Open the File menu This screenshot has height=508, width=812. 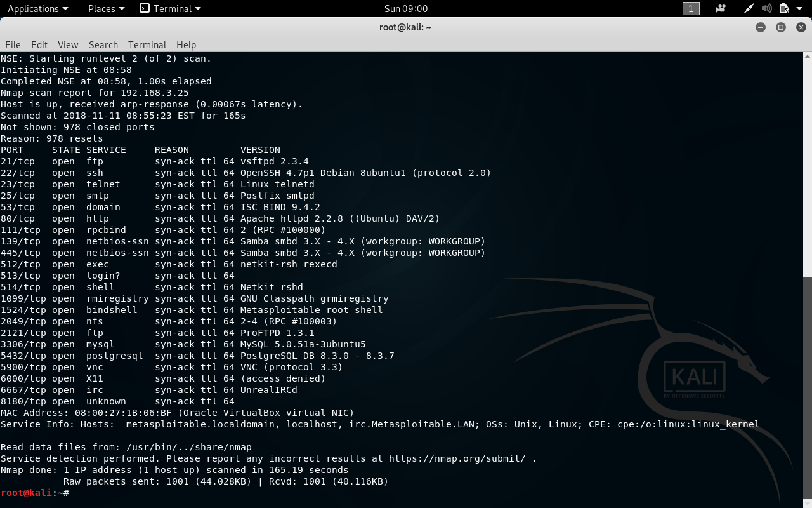[x=13, y=44]
